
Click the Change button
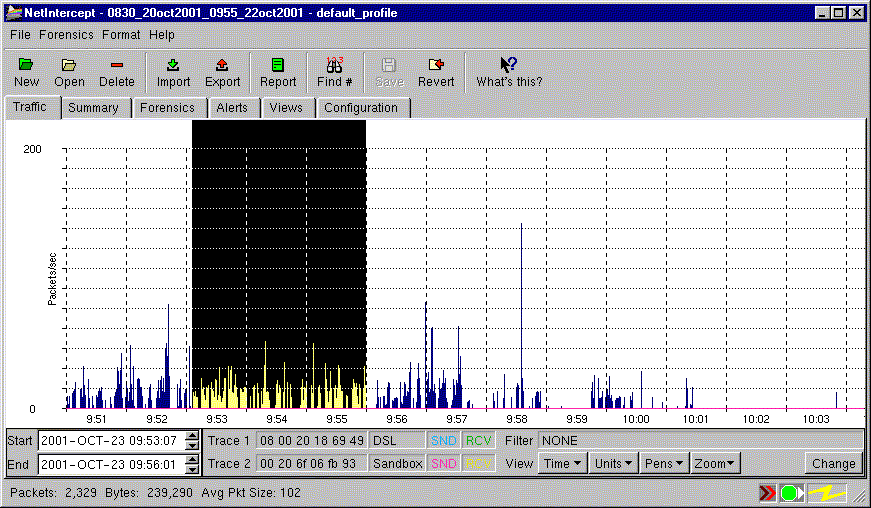click(x=833, y=464)
